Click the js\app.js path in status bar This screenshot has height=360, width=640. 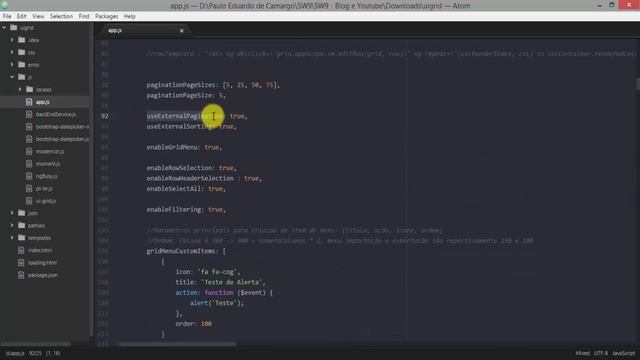click(x=15, y=353)
